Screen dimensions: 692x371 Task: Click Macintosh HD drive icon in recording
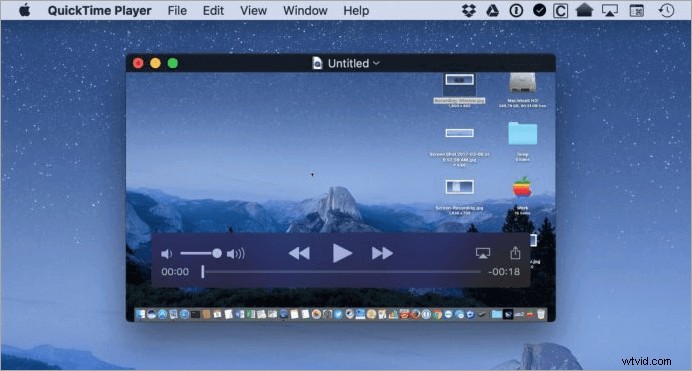(x=523, y=83)
